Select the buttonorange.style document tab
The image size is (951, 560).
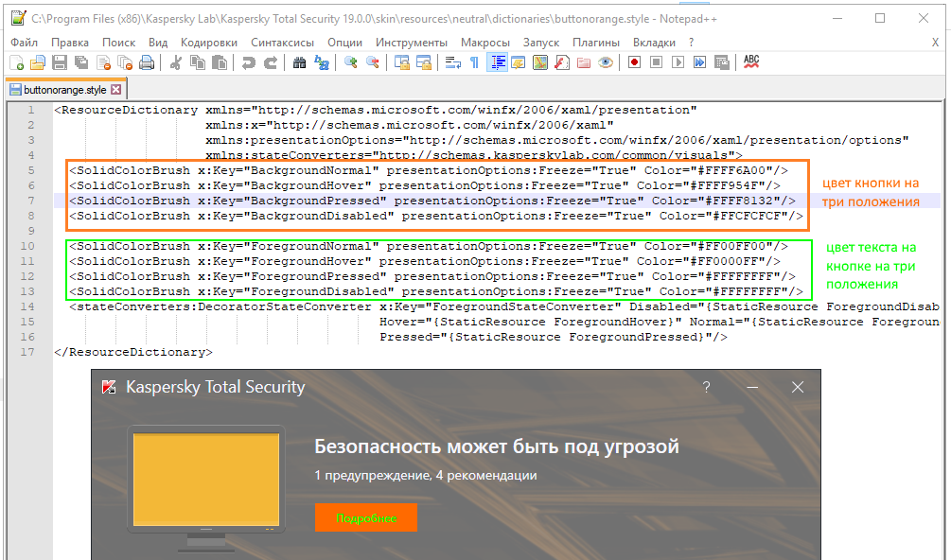click(x=65, y=90)
